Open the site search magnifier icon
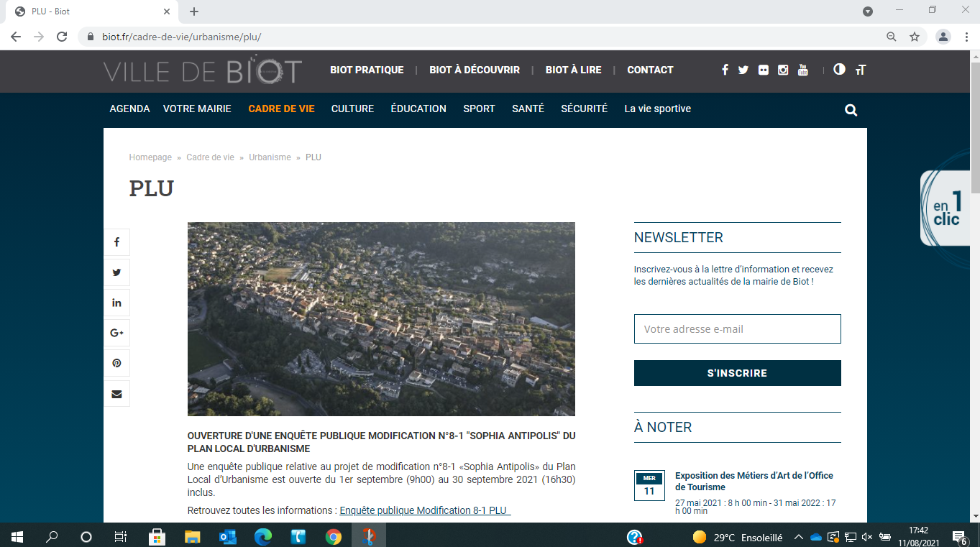 pos(851,110)
